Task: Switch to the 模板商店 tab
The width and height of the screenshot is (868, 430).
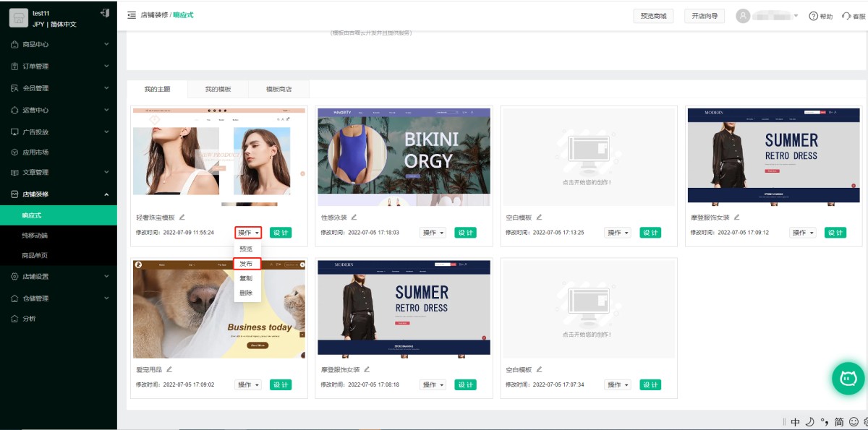Action: tap(278, 90)
